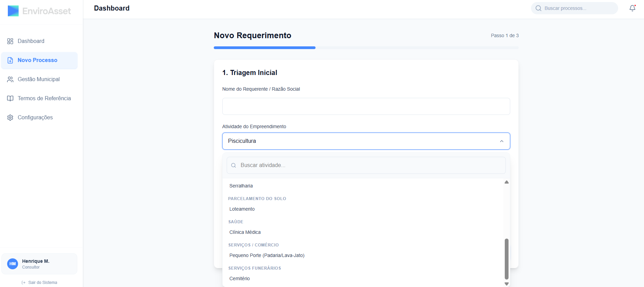644x287 pixels.
Task: Click the chevron arrow on Piscicultura dropdown
Action: (x=501, y=141)
